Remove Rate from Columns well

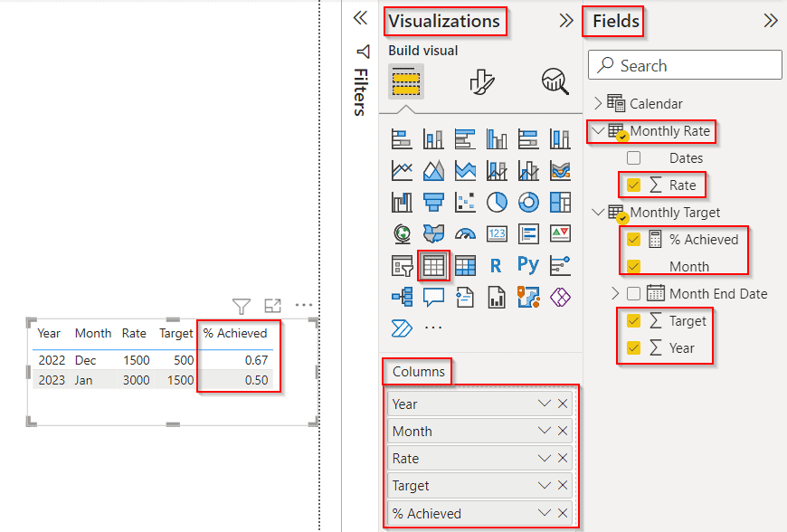(563, 458)
